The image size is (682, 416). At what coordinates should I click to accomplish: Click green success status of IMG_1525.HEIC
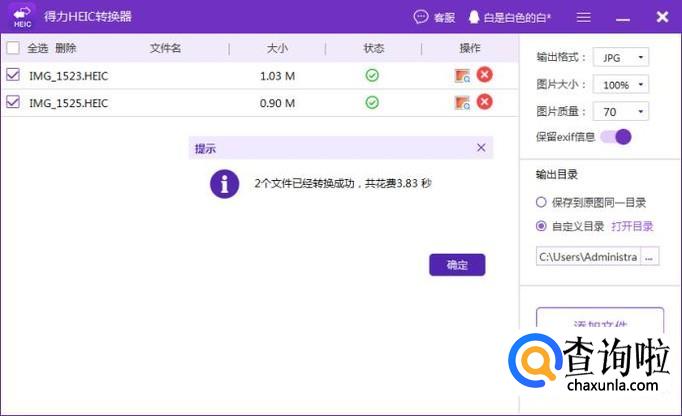(x=372, y=103)
